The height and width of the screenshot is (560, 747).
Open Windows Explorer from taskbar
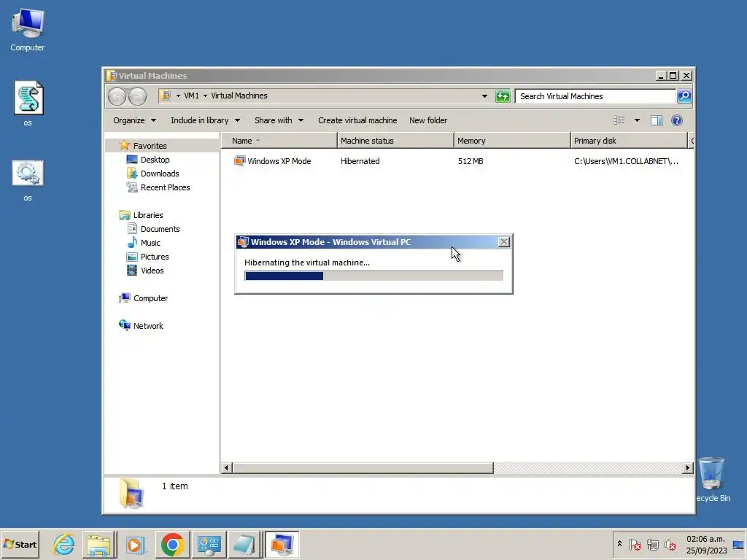(98, 544)
